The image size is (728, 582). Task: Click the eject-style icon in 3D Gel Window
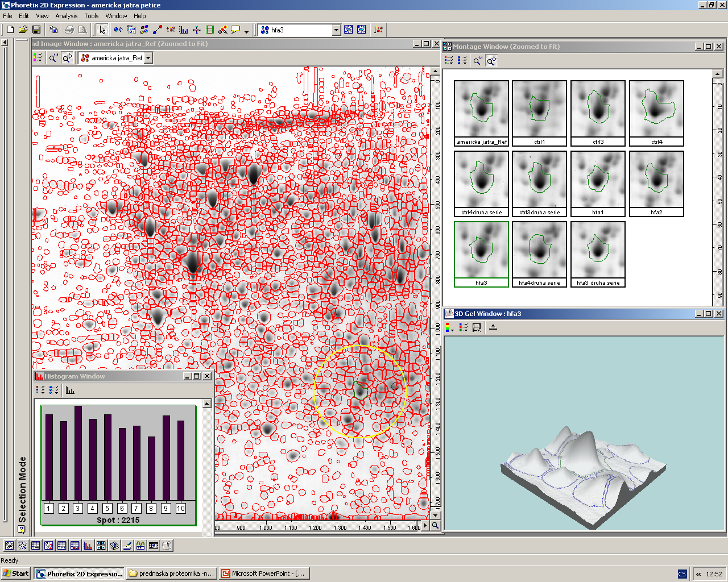point(493,327)
